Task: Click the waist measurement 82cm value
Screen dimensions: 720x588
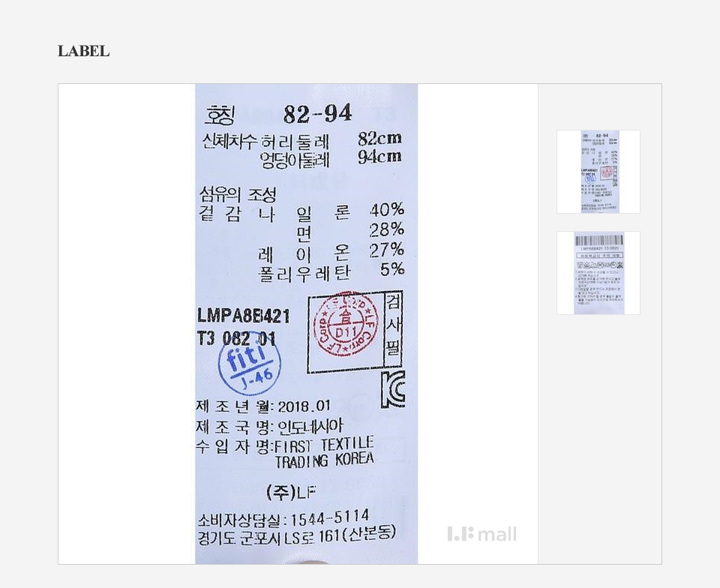Action: (x=379, y=138)
